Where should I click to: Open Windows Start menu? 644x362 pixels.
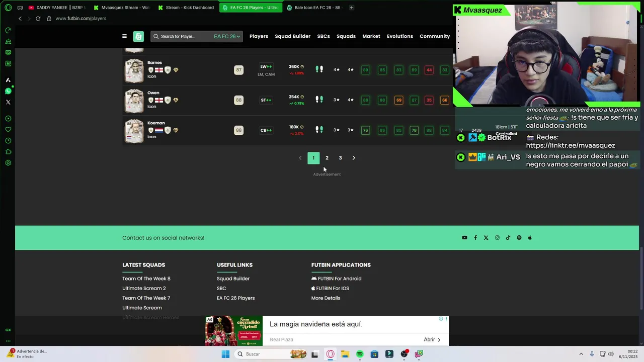tap(225, 354)
